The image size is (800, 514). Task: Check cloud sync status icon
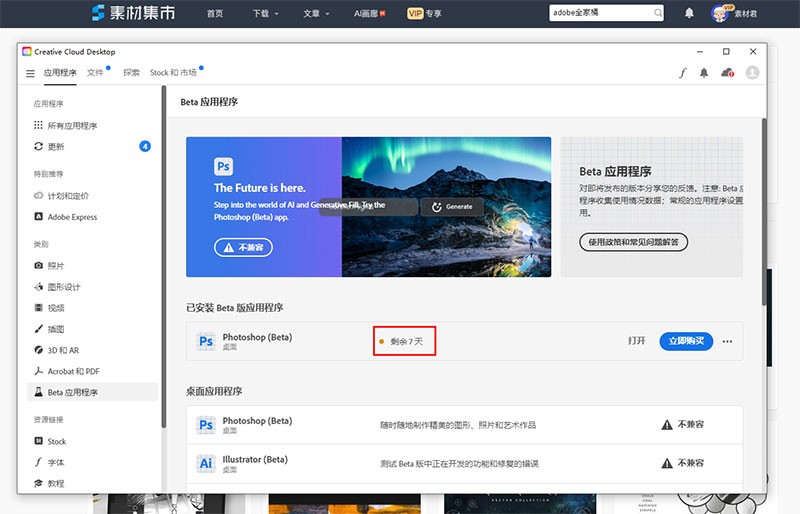click(728, 73)
